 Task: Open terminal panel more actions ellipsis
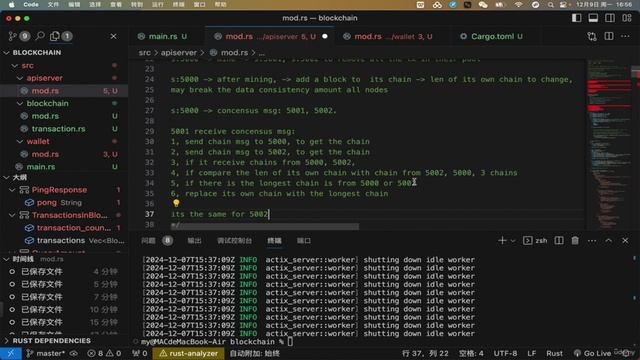(592, 241)
